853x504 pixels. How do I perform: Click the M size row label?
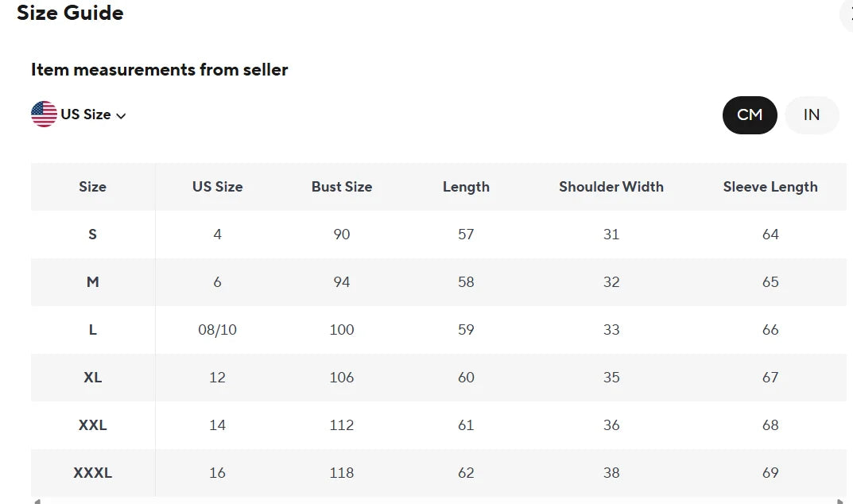tap(92, 282)
